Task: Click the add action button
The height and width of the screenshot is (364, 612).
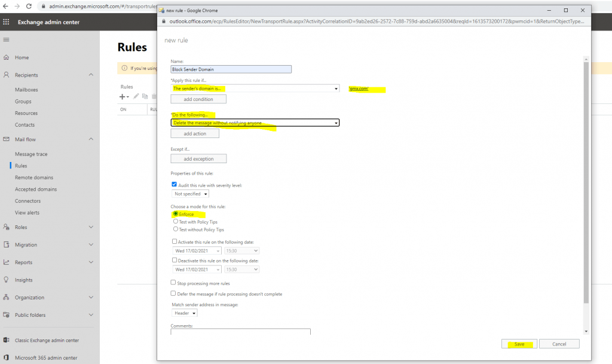Action: click(195, 134)
